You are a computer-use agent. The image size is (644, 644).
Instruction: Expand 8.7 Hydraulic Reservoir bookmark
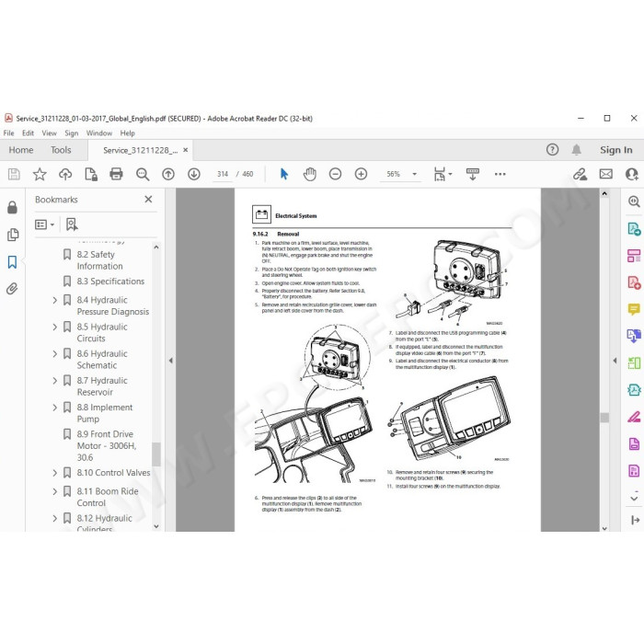tap(54, 381)
